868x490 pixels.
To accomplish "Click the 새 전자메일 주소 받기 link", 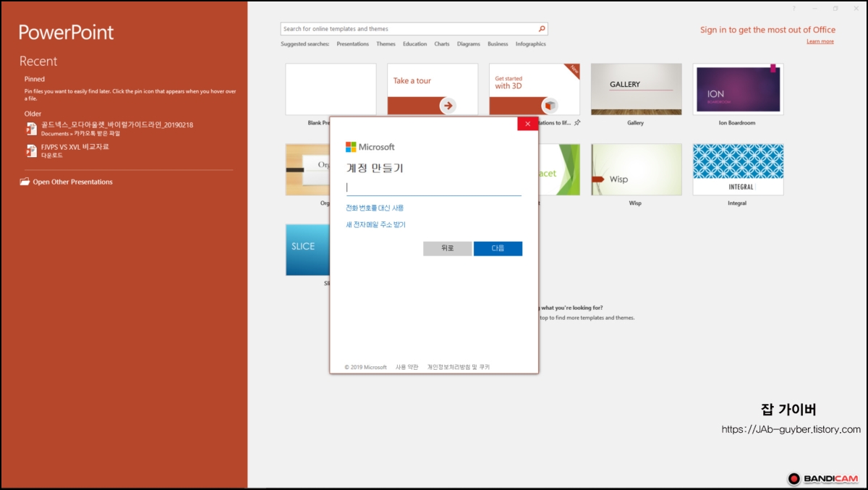I will coord(375,224).
